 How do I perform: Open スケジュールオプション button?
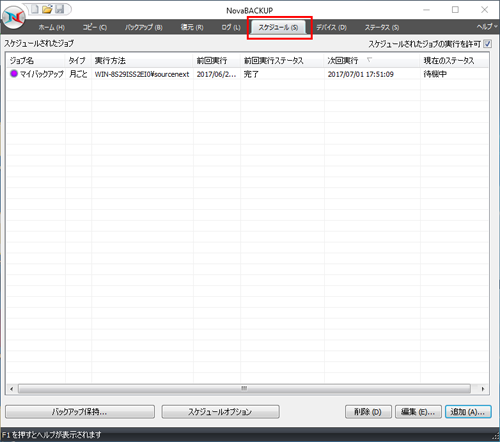[220, 412]
